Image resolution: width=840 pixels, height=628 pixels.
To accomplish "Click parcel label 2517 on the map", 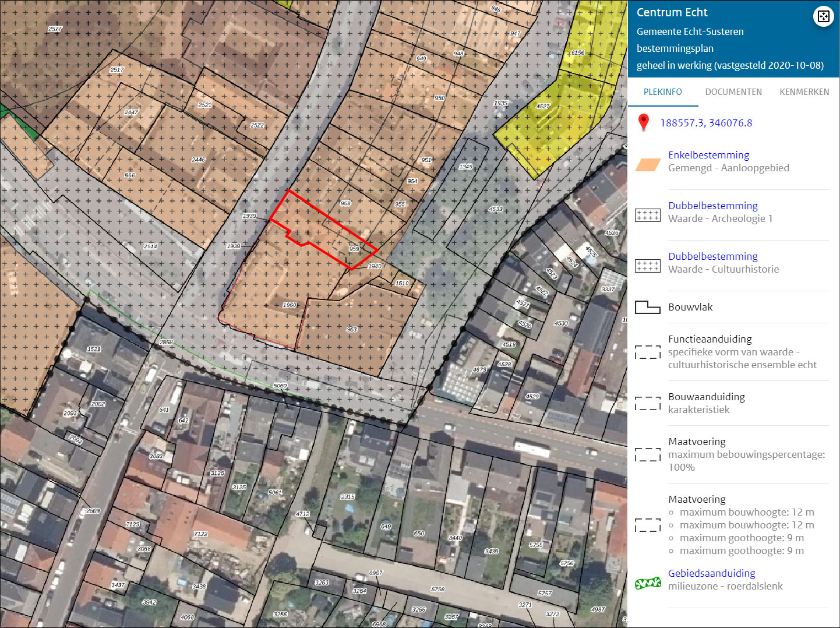I will (117, 70).
